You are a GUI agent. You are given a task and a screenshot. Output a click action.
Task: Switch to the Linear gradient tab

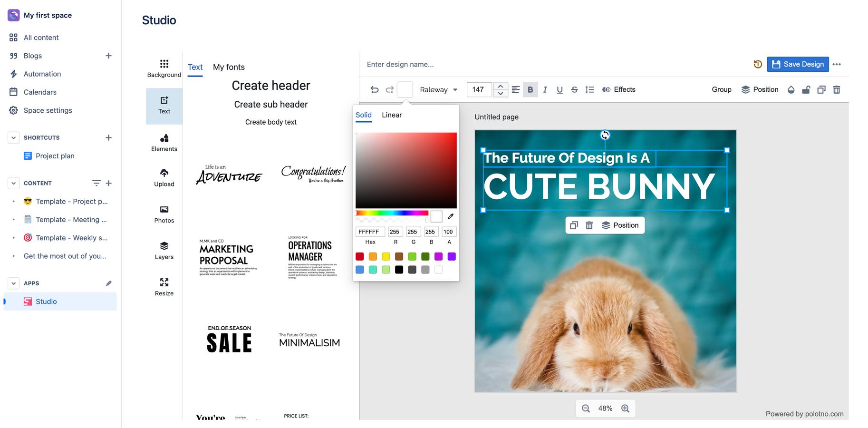(x=392, y=115)
